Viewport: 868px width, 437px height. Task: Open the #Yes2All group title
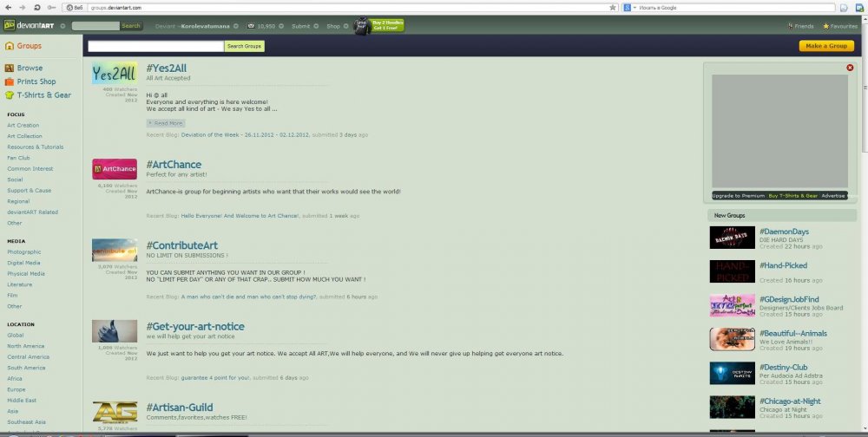tap(166, 68)
